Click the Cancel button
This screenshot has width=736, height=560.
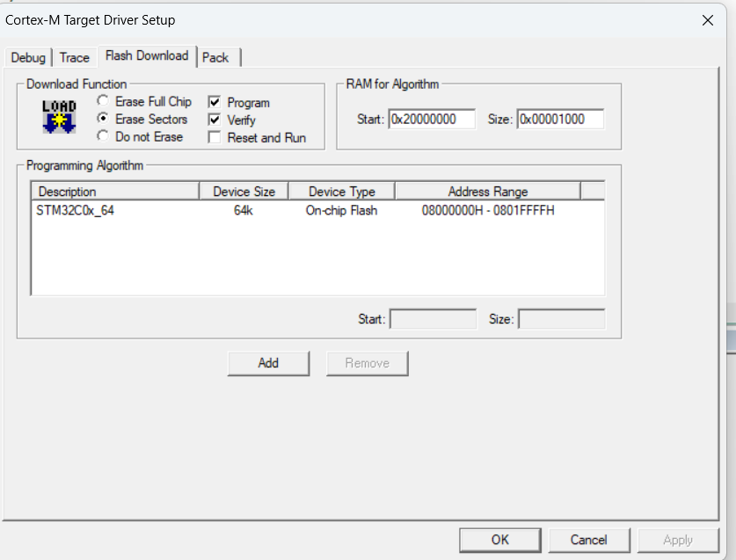point(588,540)
